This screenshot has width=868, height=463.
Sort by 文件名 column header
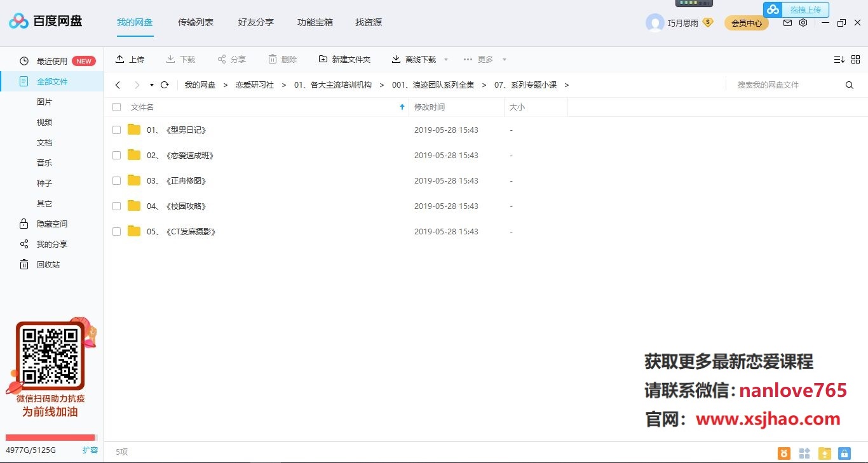[142, 107]
